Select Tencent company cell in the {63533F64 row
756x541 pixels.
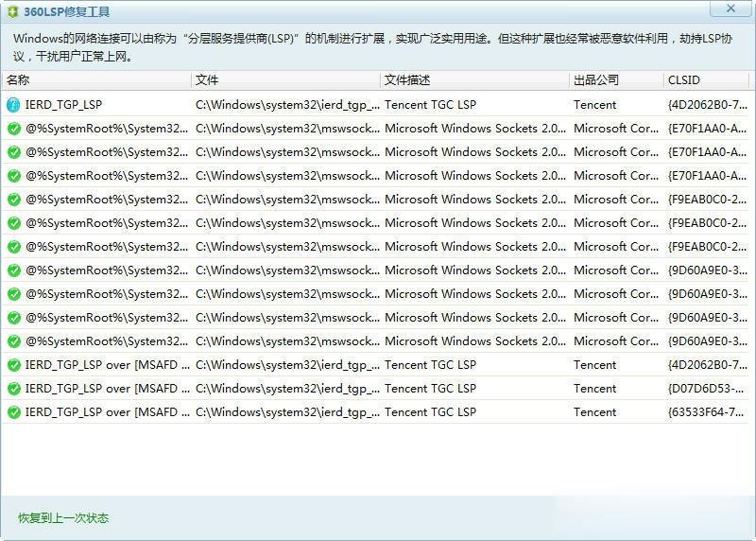coord(595,412)
